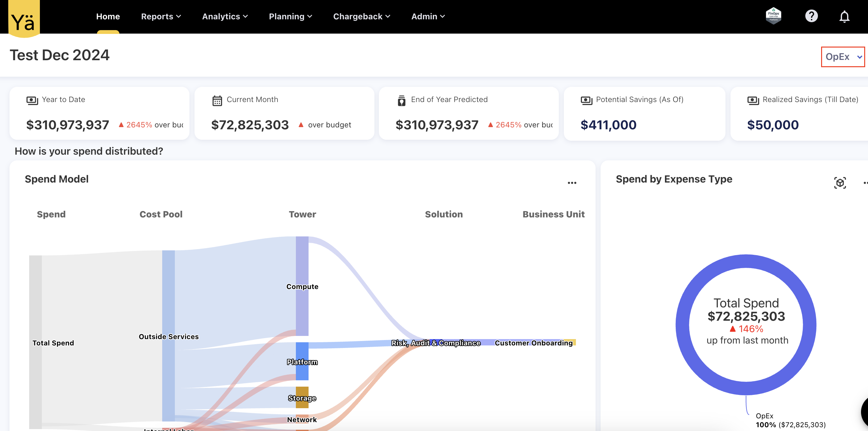Screen dimensions: 868x431
Task: Open the OpEx expense type dropdown
Action: (843, 57)
